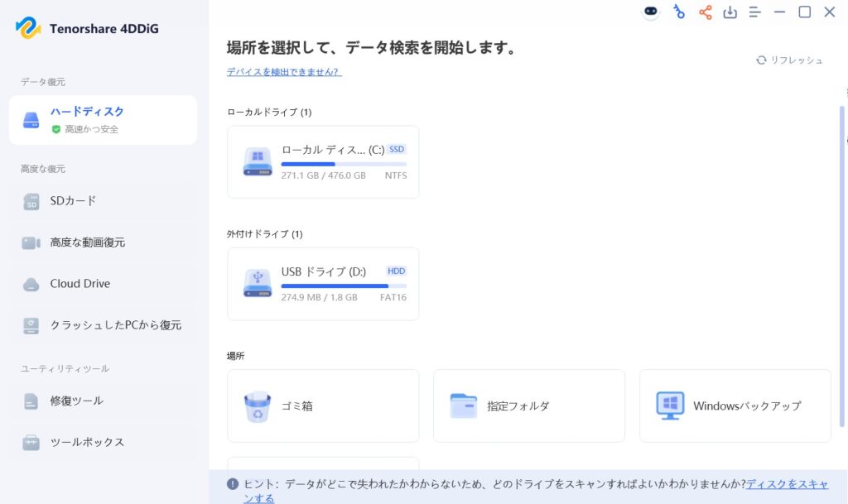This screenshot has width=848, height=504.
Task: Select the 指定フォルダ location card
Action: click(529, 406)
